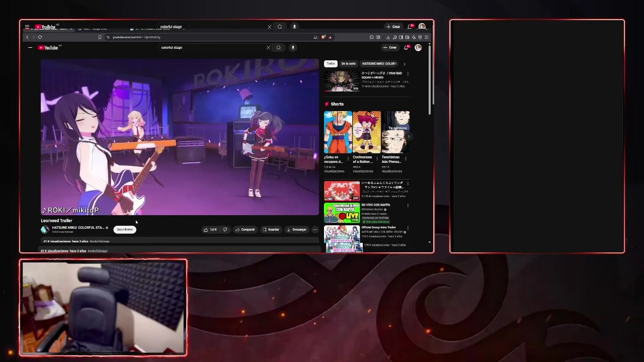This screenshot has width=644, height=362.
Task: Dislike the video with the thumbs-down button
Action: 225,230
